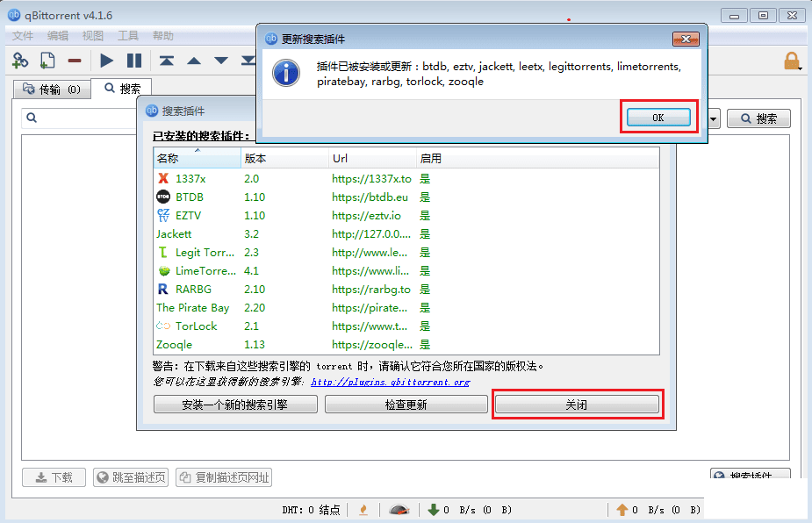Toggle the speed limit icon in status bar

tap(399, 510)
